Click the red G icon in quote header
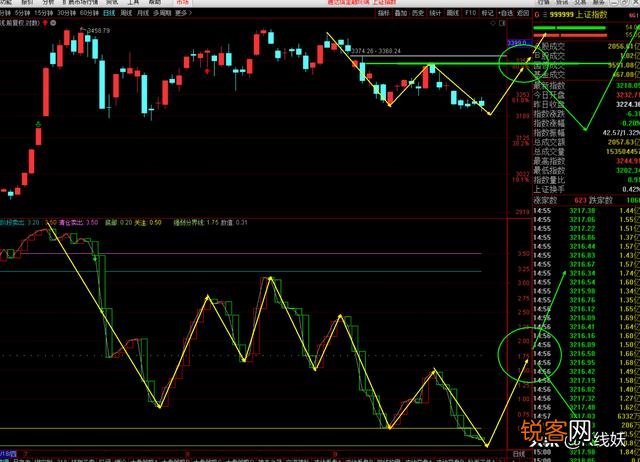This screenshot has height=462, width=640. 537,15
